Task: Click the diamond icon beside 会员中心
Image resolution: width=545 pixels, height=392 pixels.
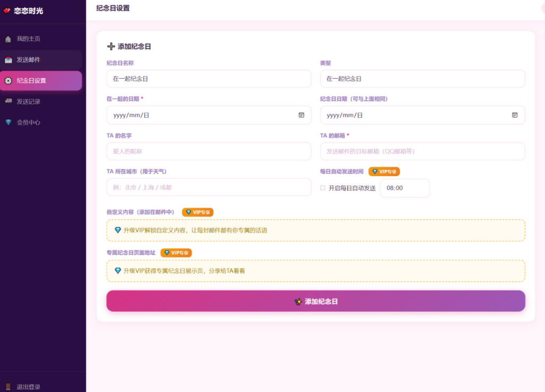Action: [x=9, y=122]
